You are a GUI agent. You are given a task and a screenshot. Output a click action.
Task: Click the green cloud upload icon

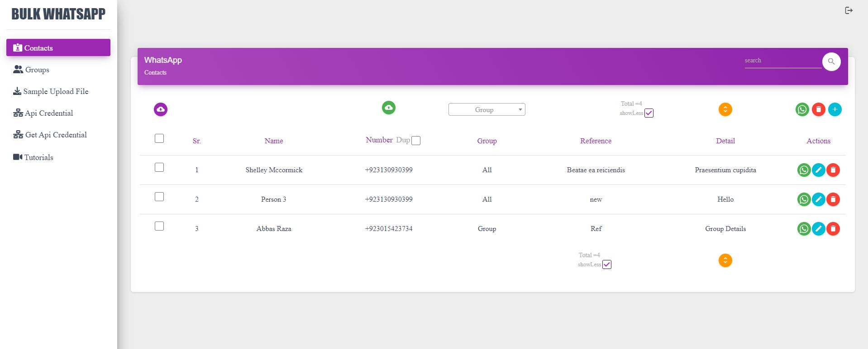389,108
